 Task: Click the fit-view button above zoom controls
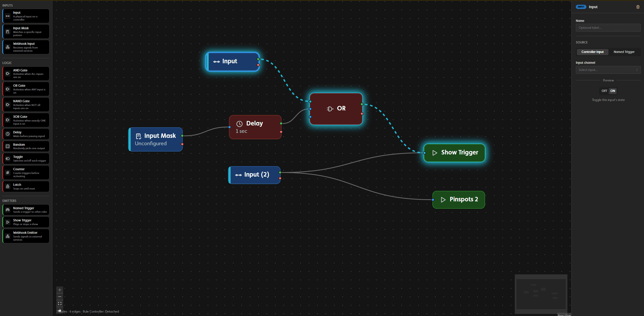click(60, 303)
